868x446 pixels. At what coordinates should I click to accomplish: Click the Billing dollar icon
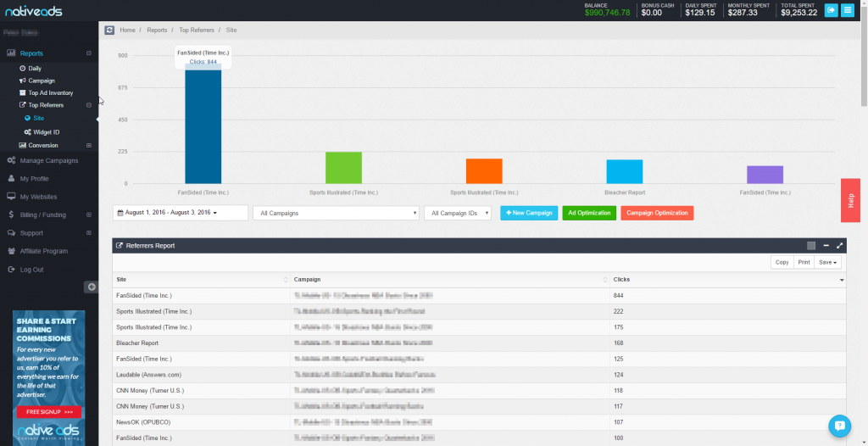coord(11,215)
